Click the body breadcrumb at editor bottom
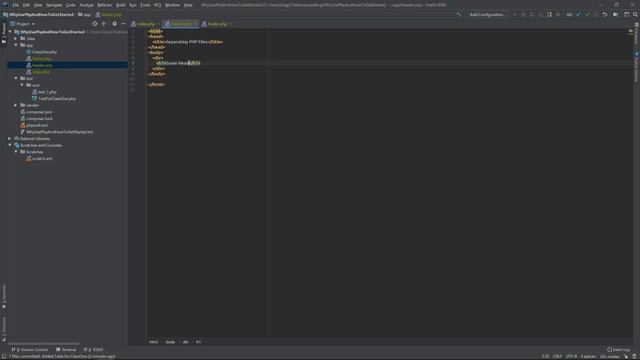The height and width of the screenshot is (360, 640). click(x=170, y=342)
